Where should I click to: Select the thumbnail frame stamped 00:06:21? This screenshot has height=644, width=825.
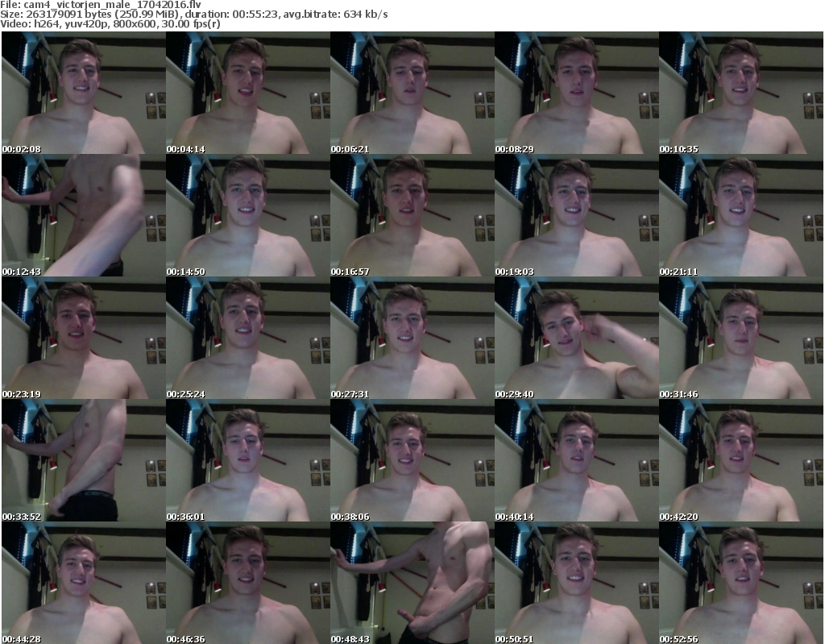pyautogui.click(x=412, y=93)
